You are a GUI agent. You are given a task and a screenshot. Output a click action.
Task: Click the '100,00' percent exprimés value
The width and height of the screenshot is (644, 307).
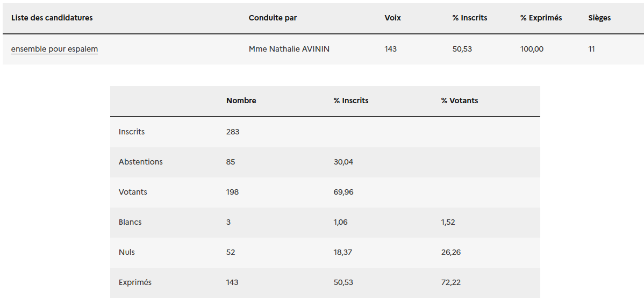click(532, 49)
